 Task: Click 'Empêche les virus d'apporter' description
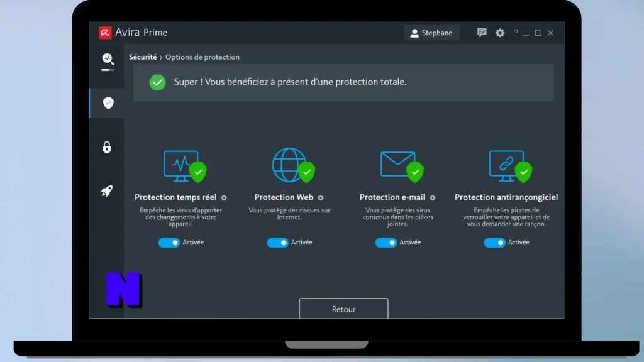tap(180, 217)
